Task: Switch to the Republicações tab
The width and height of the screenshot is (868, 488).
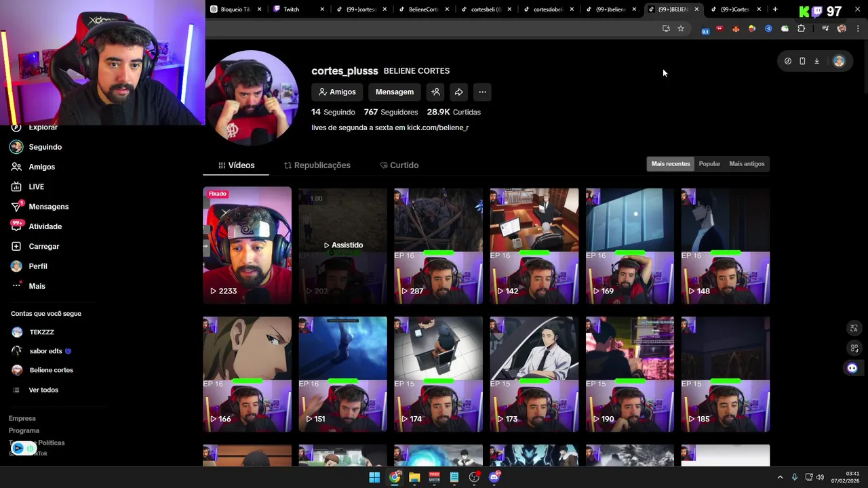Action: [317, 165]
